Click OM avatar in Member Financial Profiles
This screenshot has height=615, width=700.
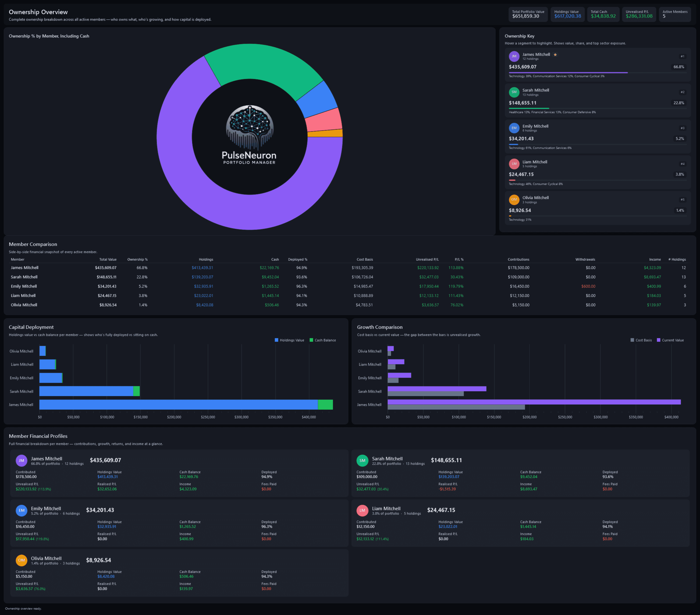click(x=21, y=560)
